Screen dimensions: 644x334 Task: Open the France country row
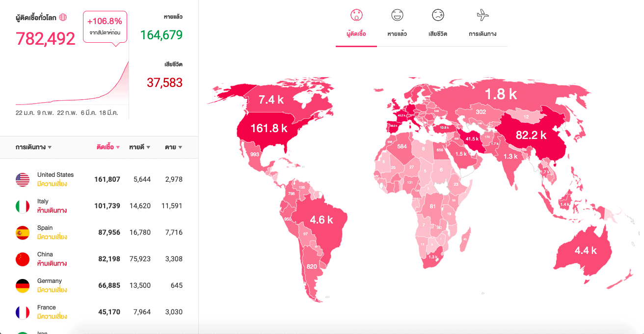click(98, 312)
